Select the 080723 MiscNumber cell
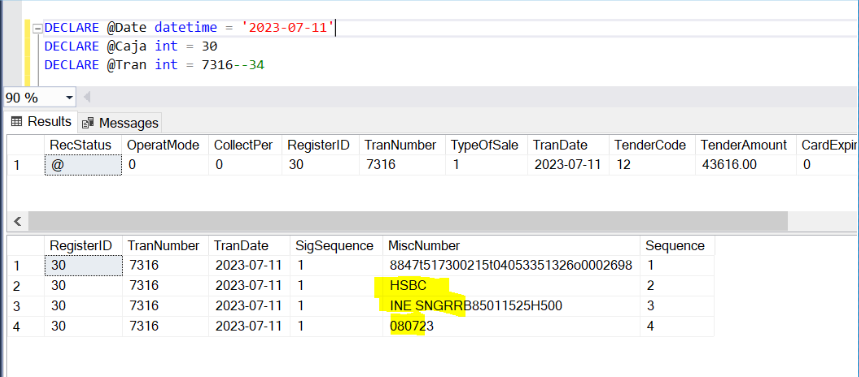Viewport: 859px width, 377px height. pyautogui.click(x=511, y=326)
